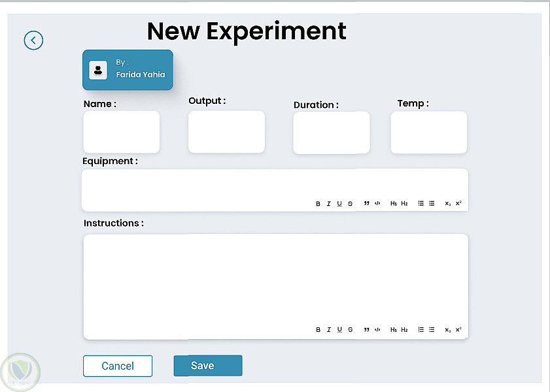The image size is (550, 392).
Task: Toggle italic in Equipment editor toolbar
Action: click(329, 204)
